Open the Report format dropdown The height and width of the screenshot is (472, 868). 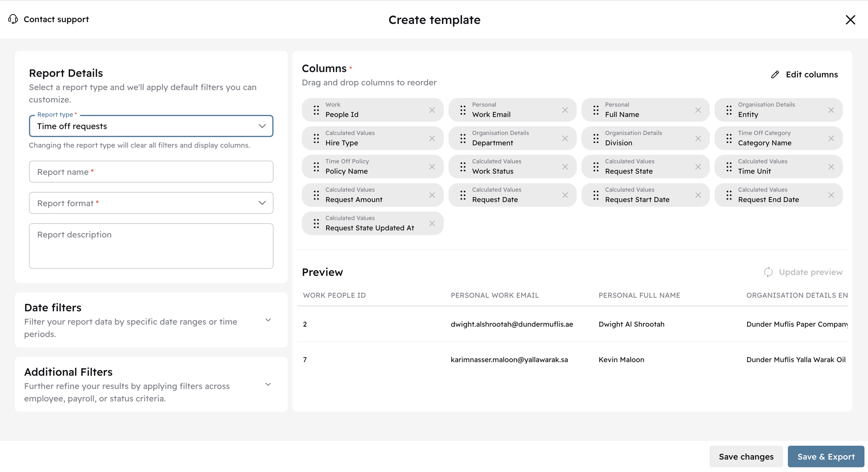coord(151,203)
